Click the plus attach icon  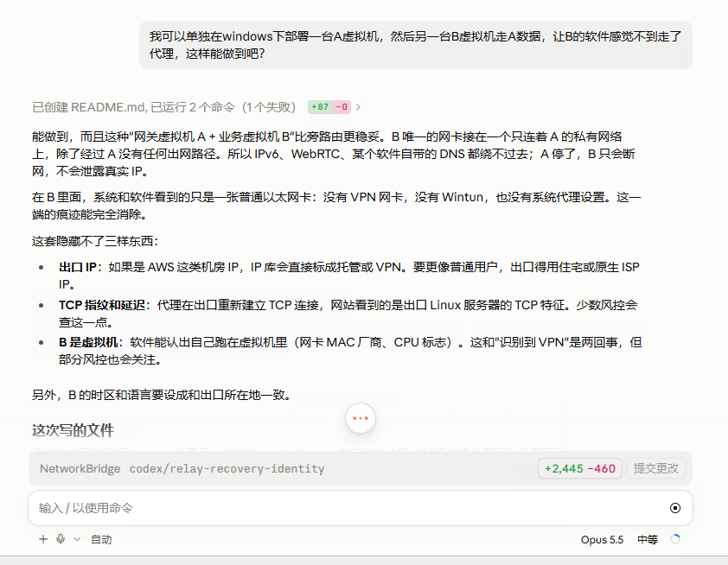(43, 539)
